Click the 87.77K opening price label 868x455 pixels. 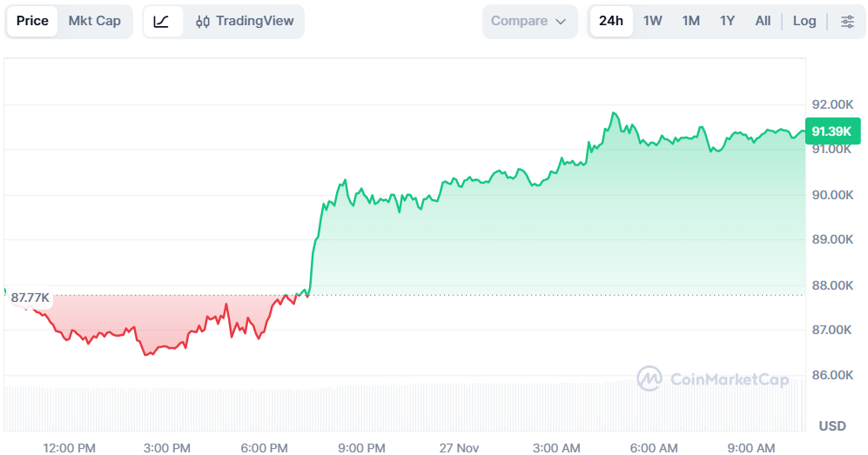coord(30,298)
